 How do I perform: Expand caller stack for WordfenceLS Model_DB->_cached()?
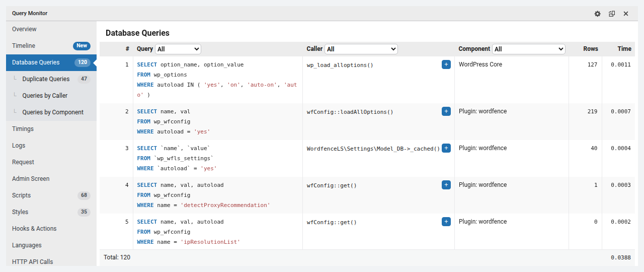click(x=446, y=148)
